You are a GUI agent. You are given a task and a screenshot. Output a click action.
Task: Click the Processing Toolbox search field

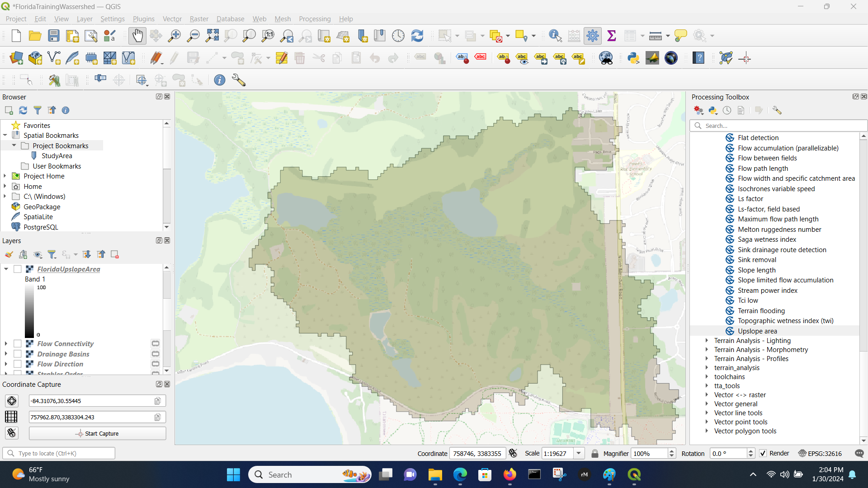click(778, 126)
